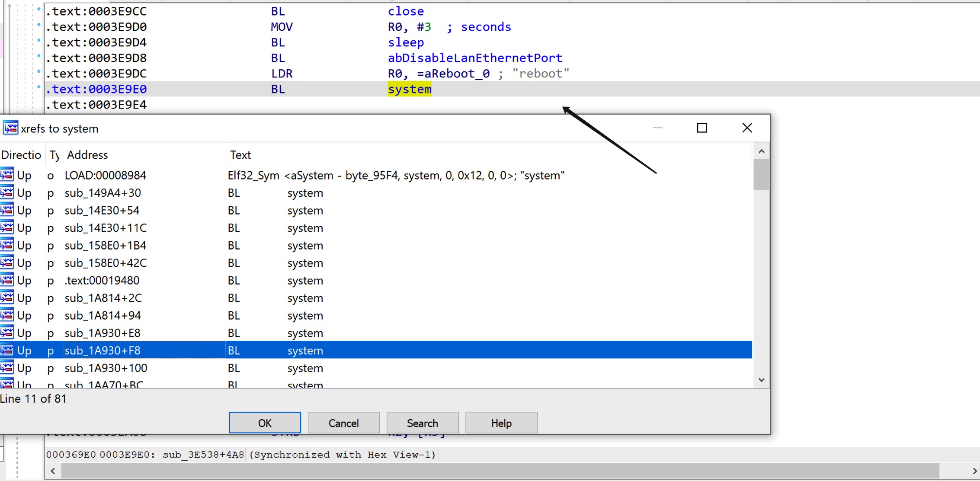Click the xrefs dialog title icon
The image size is (980, 481).
pyautogui.click(x=10, y=128)
